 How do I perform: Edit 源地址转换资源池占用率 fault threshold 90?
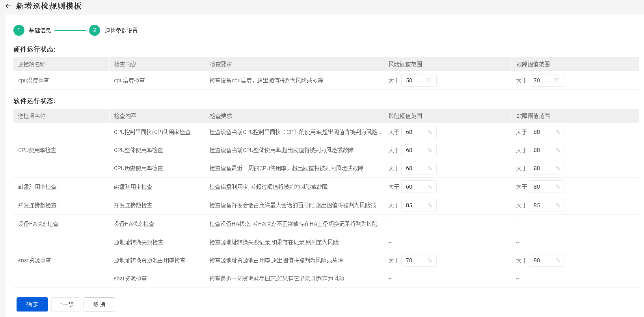pos(542,260)
